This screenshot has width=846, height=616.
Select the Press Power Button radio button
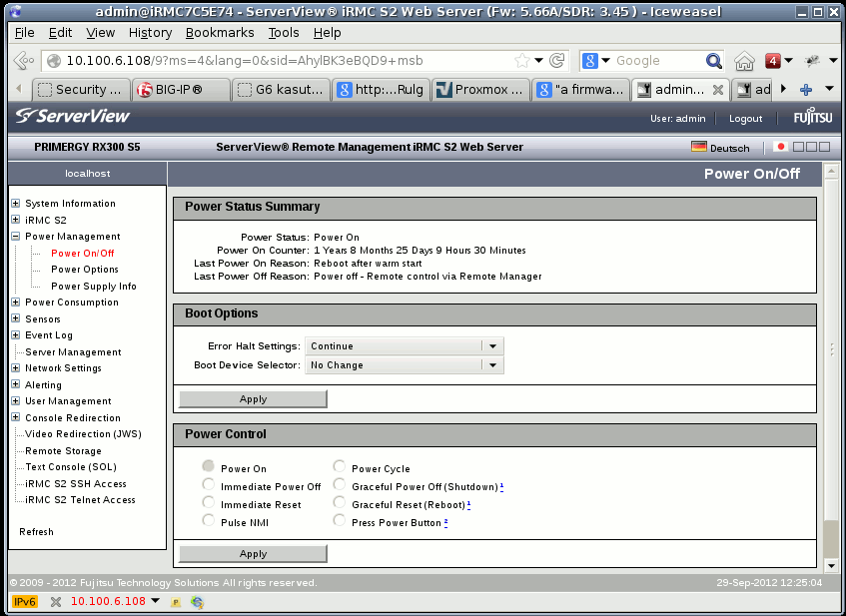(340, 520)
